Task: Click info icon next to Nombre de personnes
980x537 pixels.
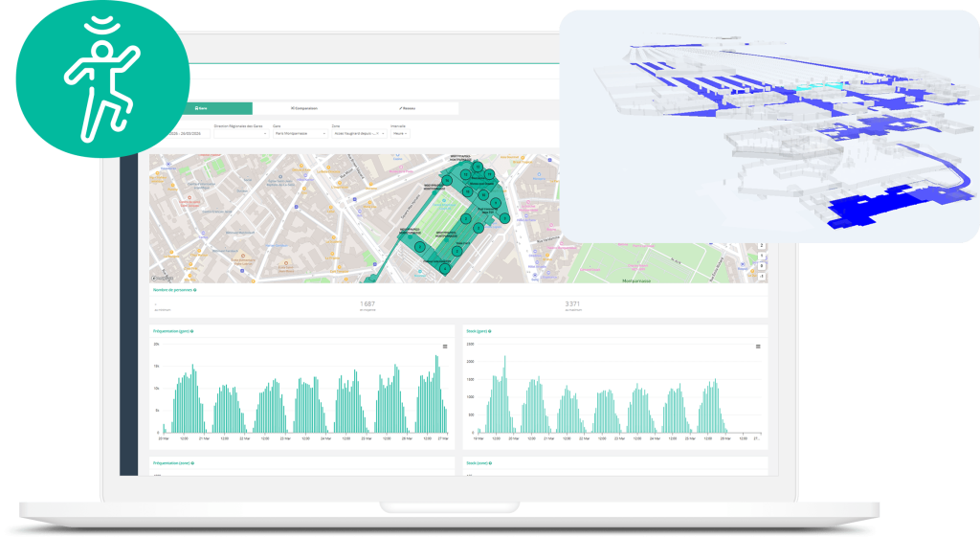Action: click(195, 289)
